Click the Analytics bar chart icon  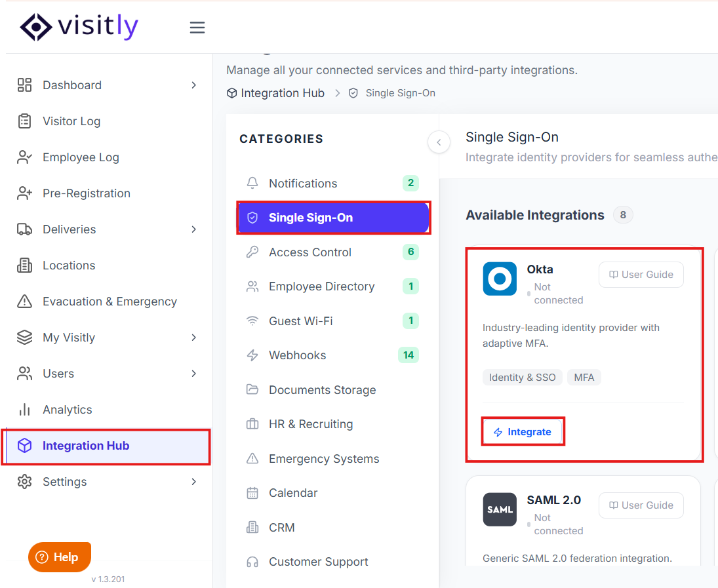coord(25,410)
